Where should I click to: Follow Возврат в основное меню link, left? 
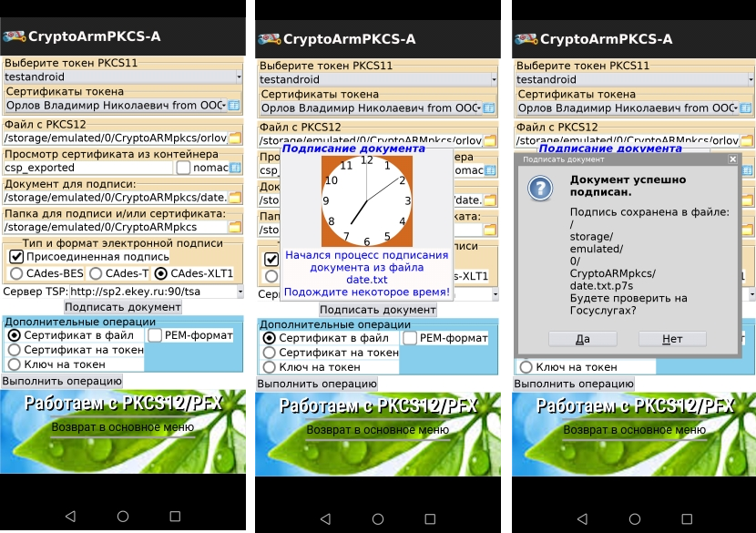[122, 427]
